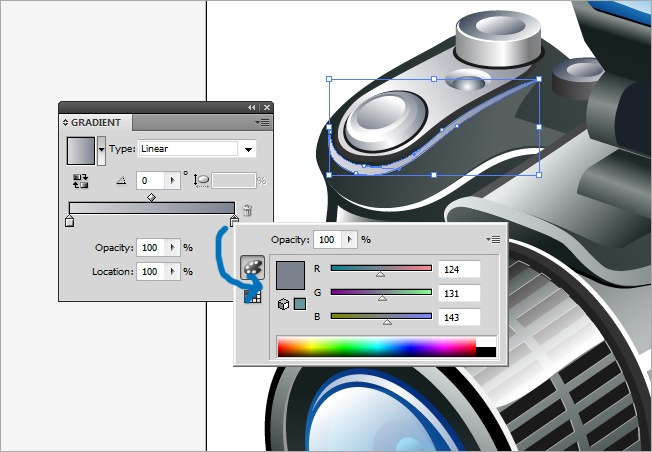Click the gradient angle icon
652x452 pixels.
tap(121, 180)
